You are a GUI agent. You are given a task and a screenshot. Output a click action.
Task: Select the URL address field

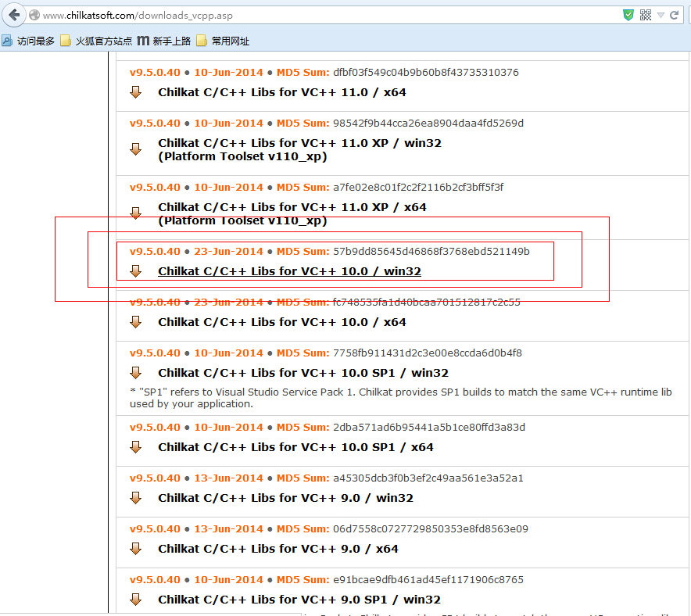point(326,16)
